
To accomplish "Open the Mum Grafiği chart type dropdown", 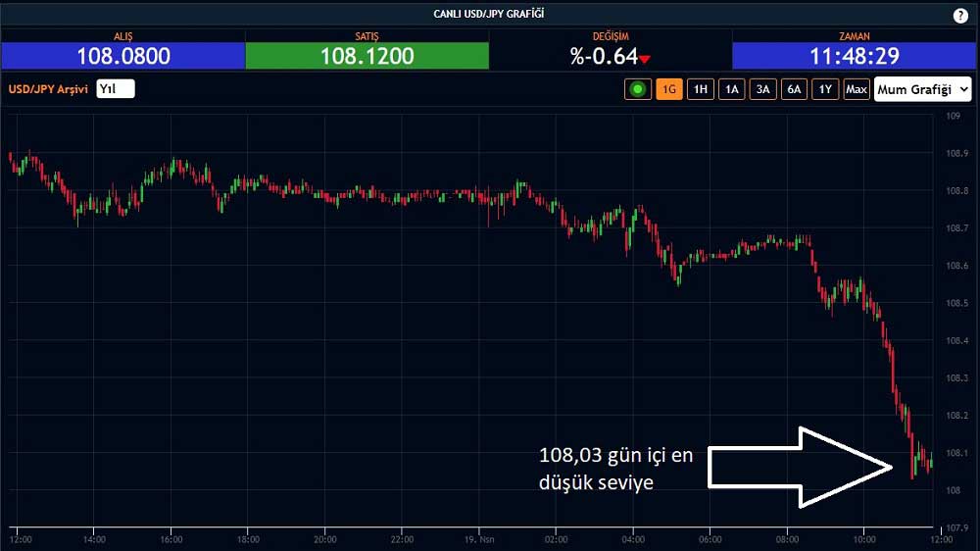I will [x=922, y=89].
